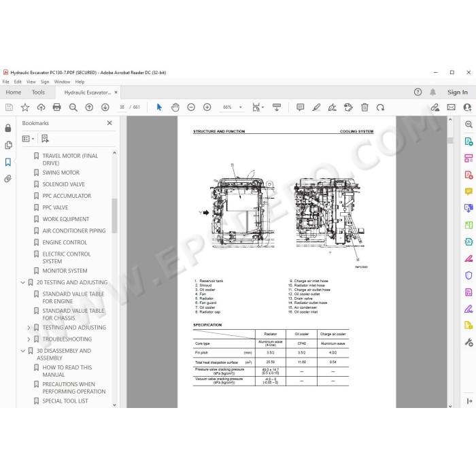476x476 pixels.
Task: Zoom out with minus button
Action: click(191, 107)
